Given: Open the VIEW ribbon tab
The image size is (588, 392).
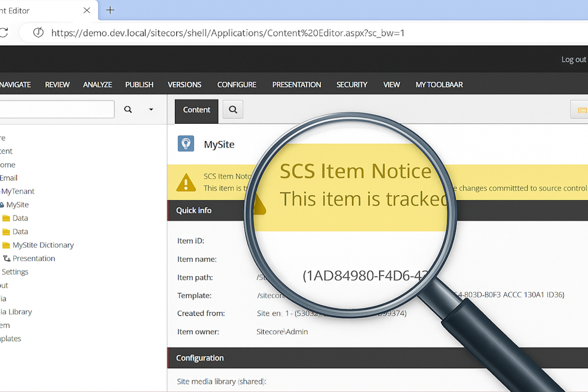Looking at the screenshot, I should tap(392, 85).
